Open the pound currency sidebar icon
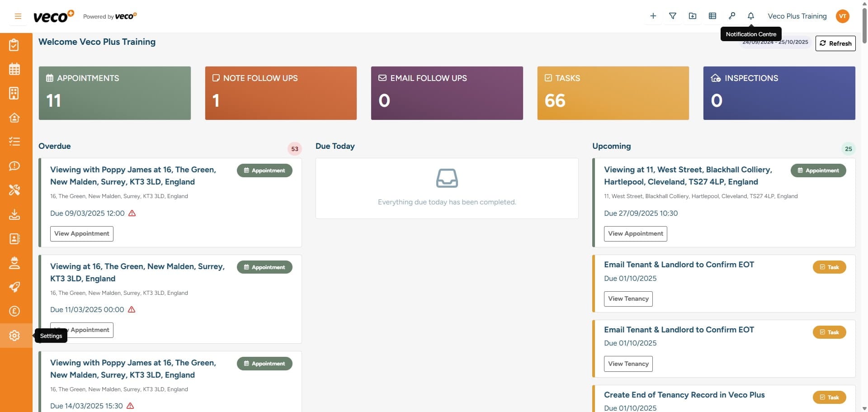Image resolution: width=868 pixels, height=412 pixels. point(14,311)
